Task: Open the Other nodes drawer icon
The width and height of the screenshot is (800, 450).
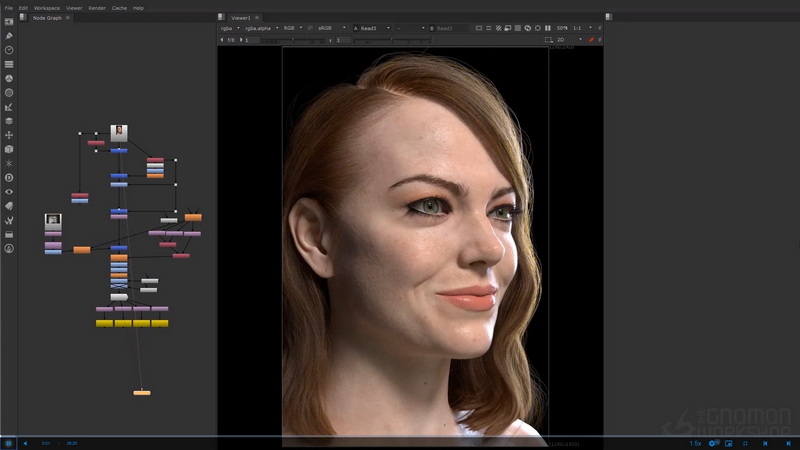Action: 9,235
